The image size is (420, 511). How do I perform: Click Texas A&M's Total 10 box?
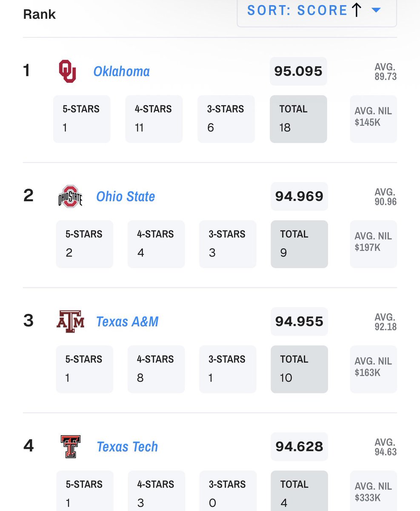(x=299, y=369)
